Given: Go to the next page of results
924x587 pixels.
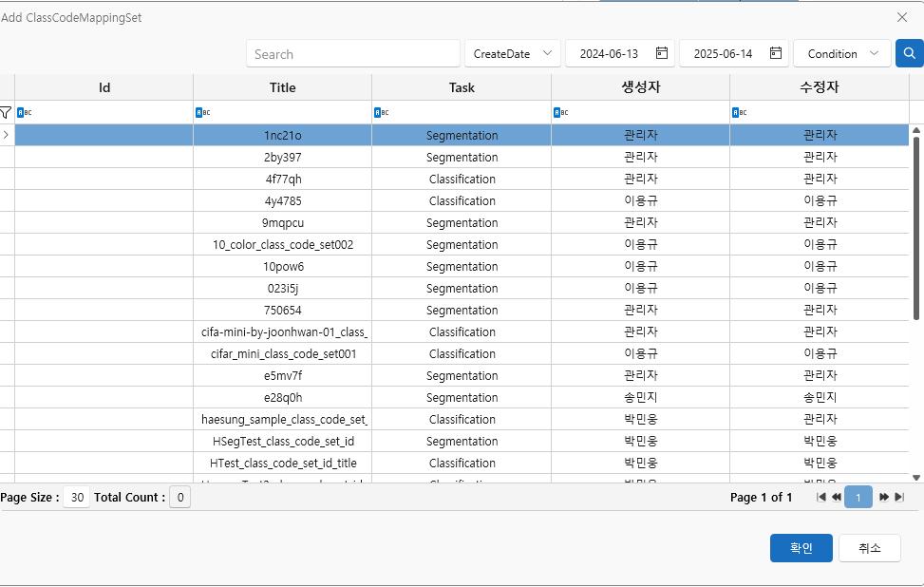Looking at the screenshot, I should click(x=883, y=497).
